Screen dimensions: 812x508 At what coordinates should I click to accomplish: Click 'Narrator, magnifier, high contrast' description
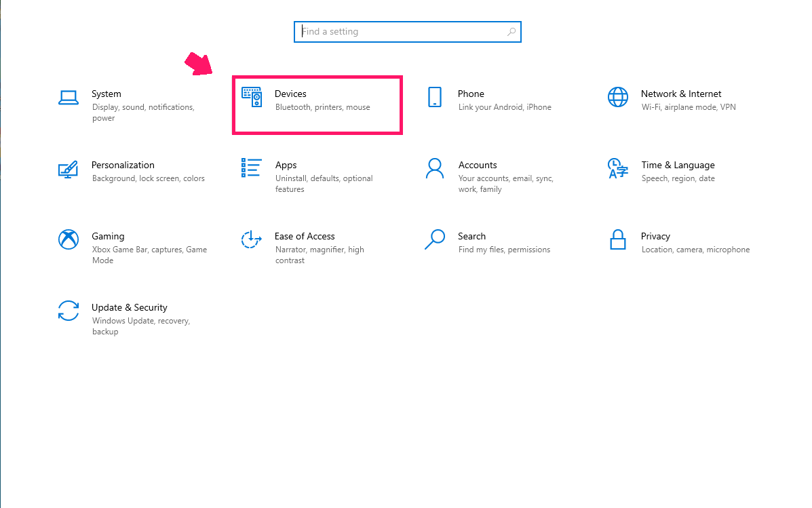coord(320,255)
